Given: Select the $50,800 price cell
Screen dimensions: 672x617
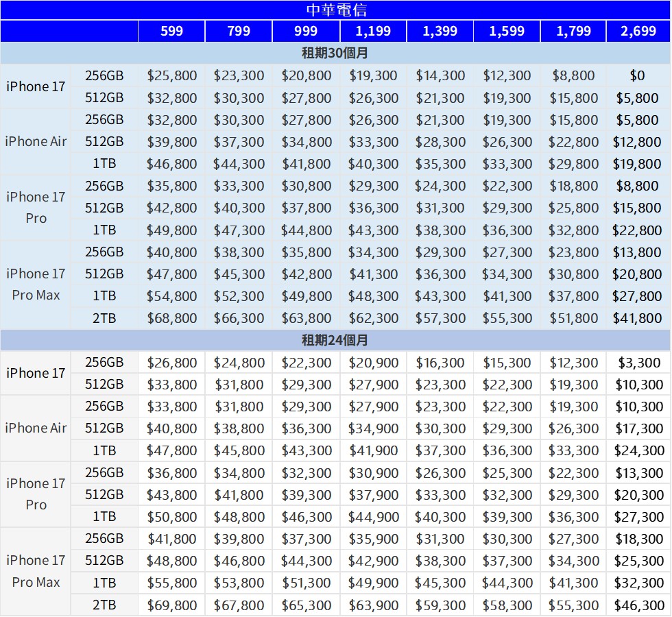Looking at the screenshot, I should point(172,517).
